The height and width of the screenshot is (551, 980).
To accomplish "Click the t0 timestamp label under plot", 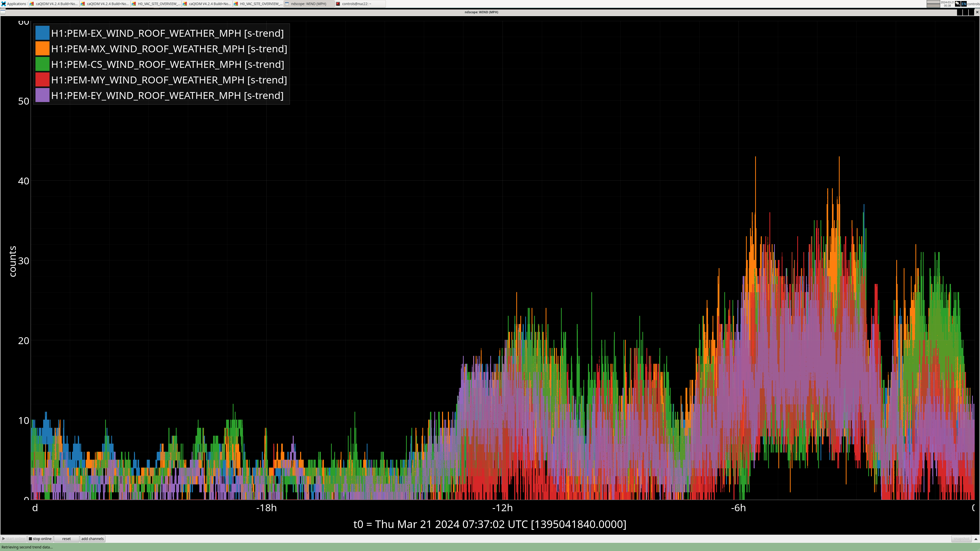I will (x=490, y=524).
